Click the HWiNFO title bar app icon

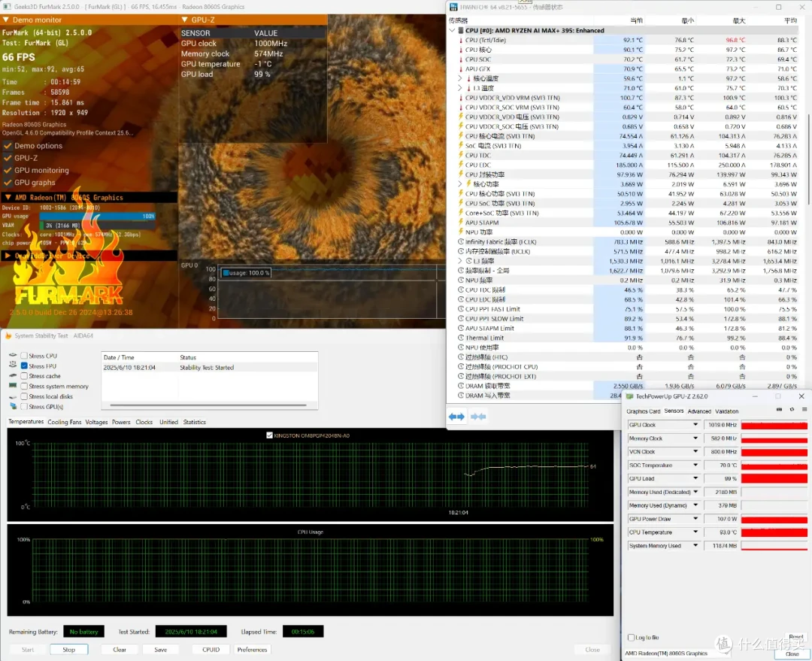click(453, 7)
